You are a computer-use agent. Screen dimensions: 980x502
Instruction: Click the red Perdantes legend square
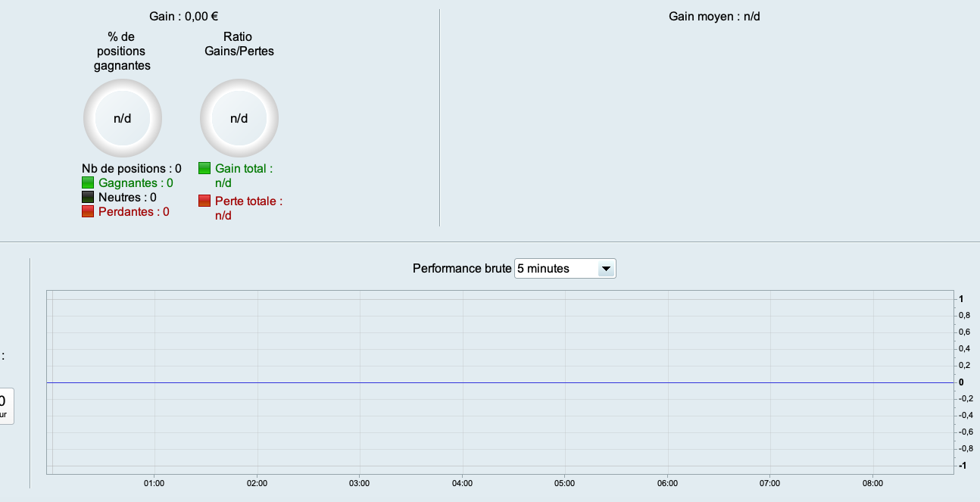(x=88, y=211)
